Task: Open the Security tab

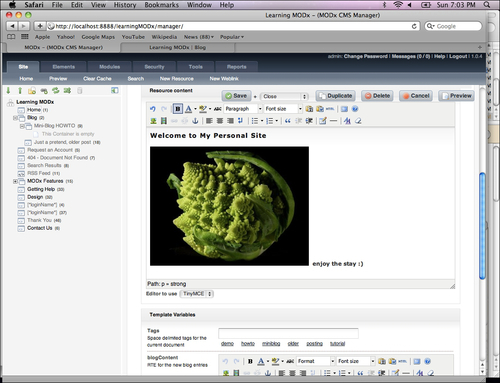Action: point(154,67)
